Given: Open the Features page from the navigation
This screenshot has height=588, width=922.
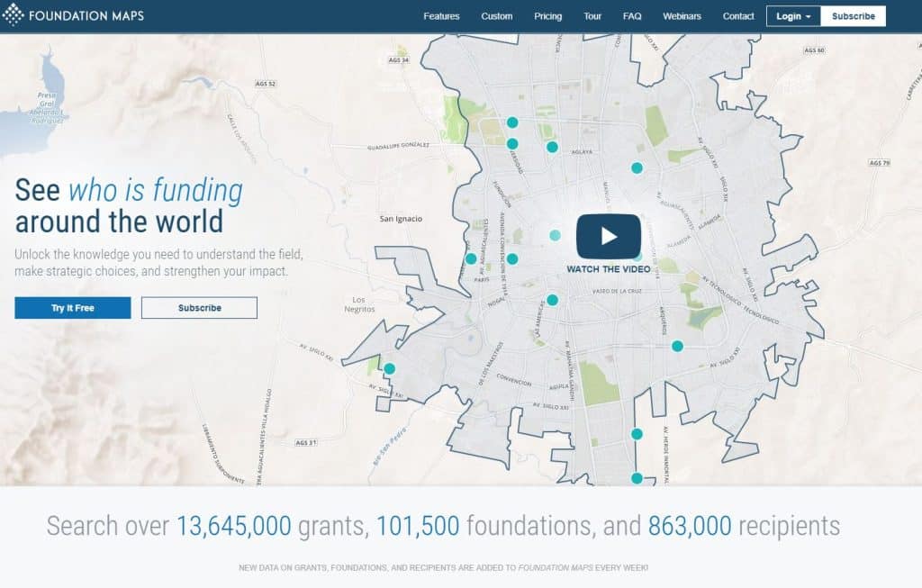Looking at the screenshot, I should [441, 15].
